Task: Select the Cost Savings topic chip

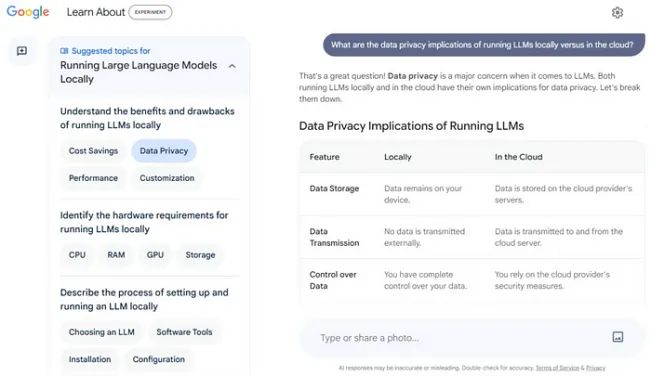Action: coord(93,151)
